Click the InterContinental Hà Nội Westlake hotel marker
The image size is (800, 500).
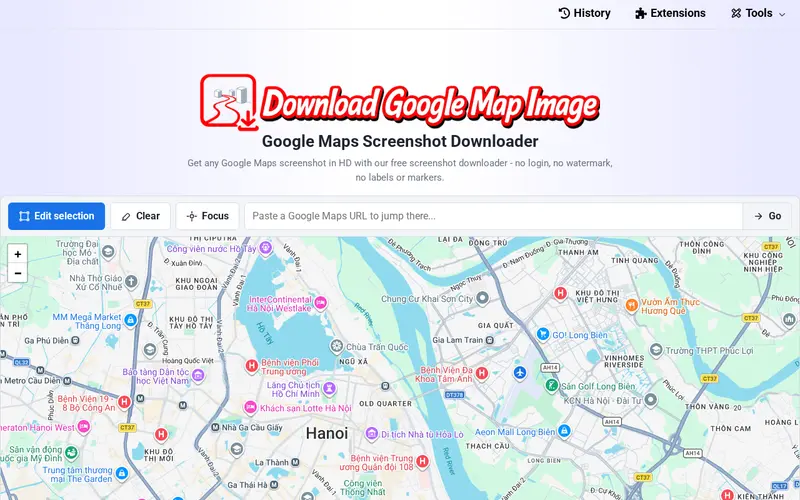click(x=320, y=304)
